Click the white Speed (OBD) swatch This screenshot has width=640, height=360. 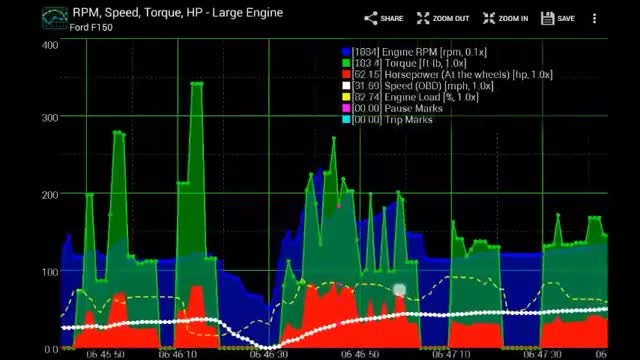tap(346, 86)
